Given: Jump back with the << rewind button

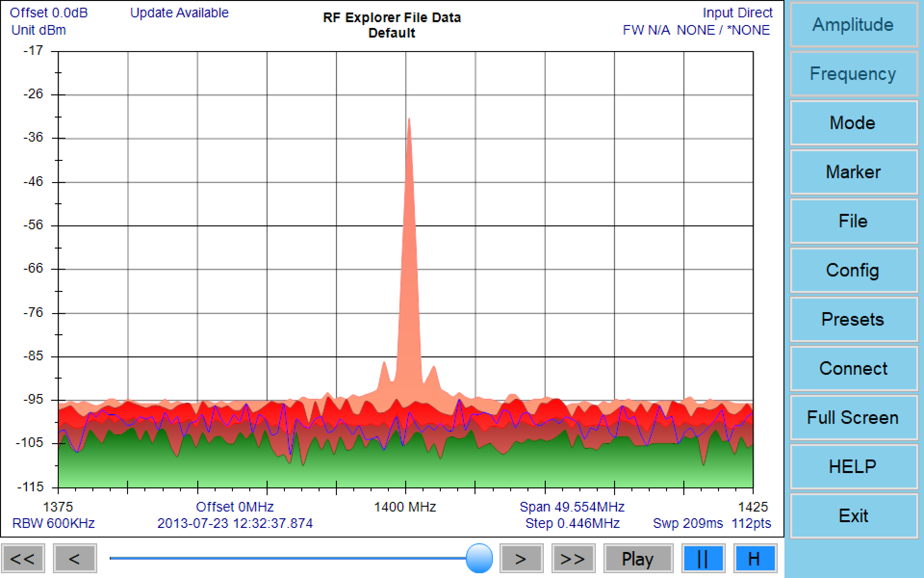Looking at the screenshot, I should point(23,559).
